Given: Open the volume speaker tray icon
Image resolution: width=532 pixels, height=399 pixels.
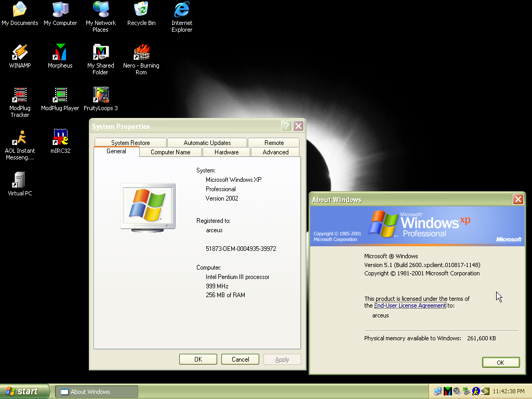Looking at the screenshot, I should pos(457,391).
